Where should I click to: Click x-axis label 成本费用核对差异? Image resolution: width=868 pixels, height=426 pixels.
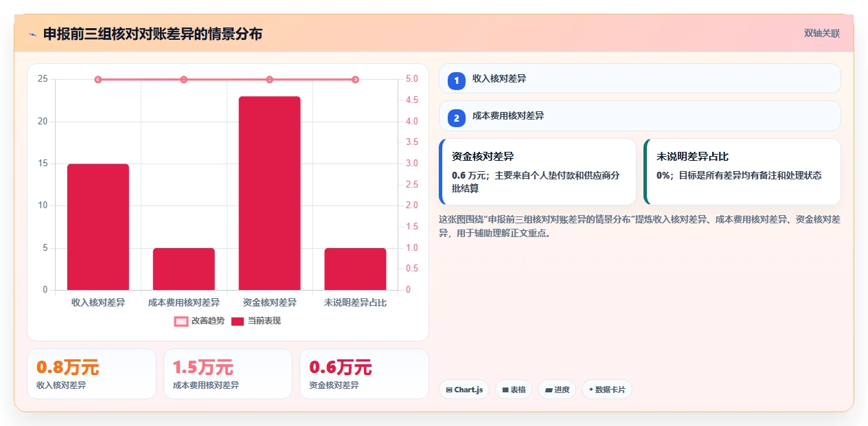[x=184, y=302]
